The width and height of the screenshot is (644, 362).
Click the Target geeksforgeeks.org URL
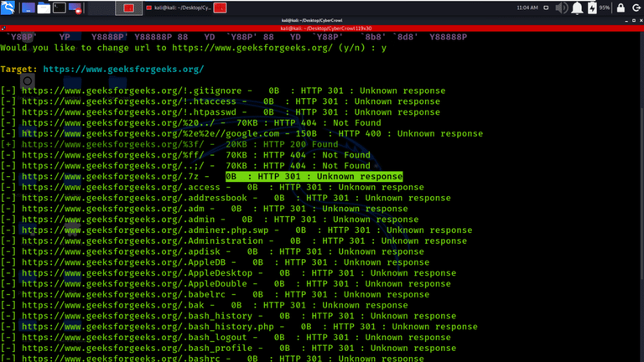coord(123,70)
